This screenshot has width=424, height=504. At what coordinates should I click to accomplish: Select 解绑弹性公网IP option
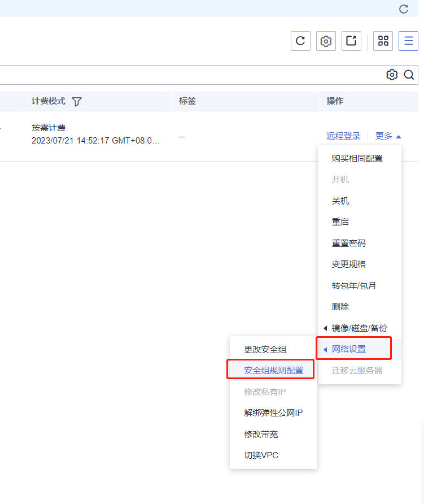[x=273, y=412]
